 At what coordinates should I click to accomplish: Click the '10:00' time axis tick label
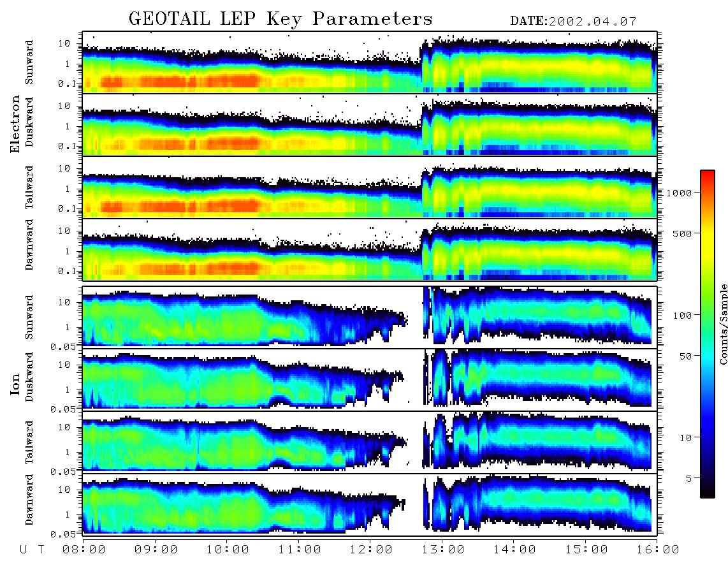tap(228, 550)
